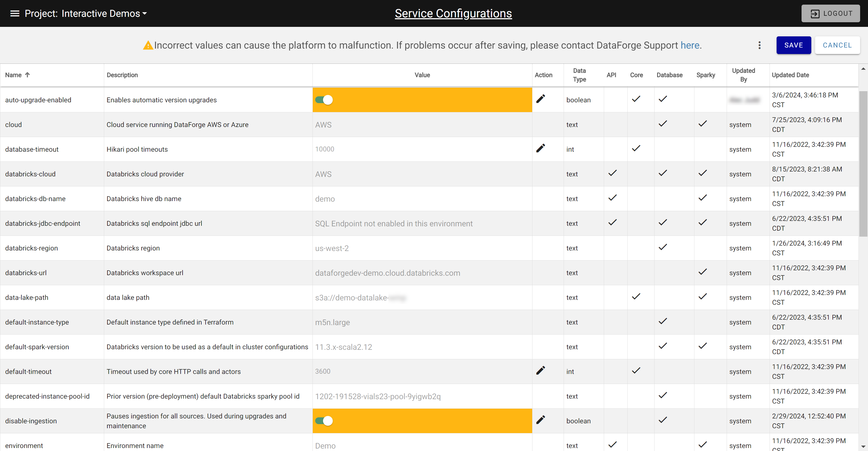This screenshot has height=451, width=868.
Task: Click the LOGOUT button
Action: coord(831,14)
